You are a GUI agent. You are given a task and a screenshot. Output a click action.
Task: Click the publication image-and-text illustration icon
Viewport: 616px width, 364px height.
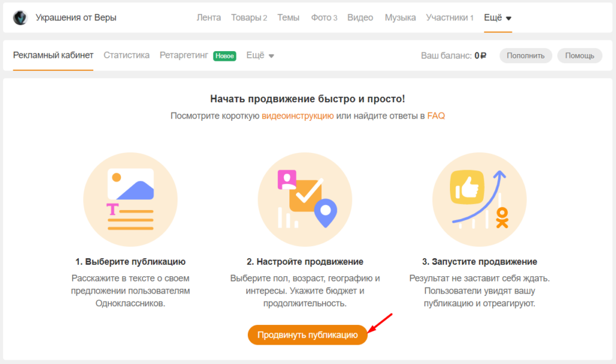point(131,200)
